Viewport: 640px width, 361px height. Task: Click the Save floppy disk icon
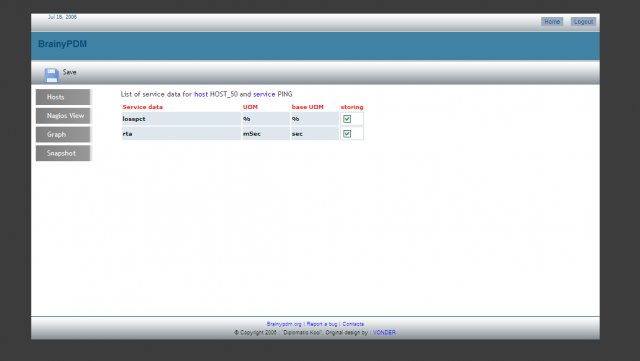[51, 75]
